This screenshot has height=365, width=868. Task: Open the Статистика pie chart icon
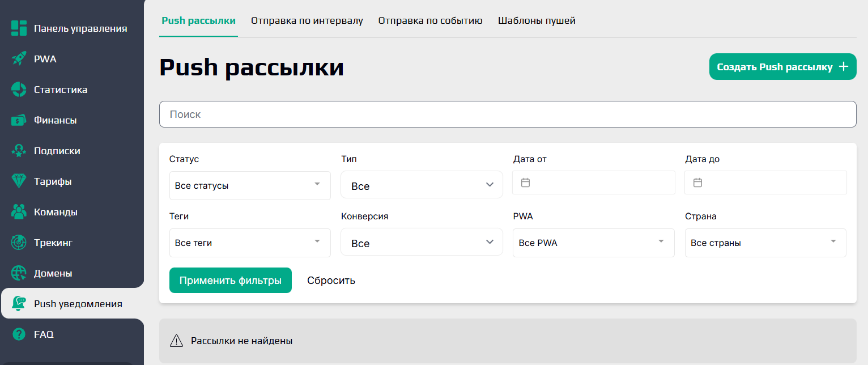pos(18,89)
